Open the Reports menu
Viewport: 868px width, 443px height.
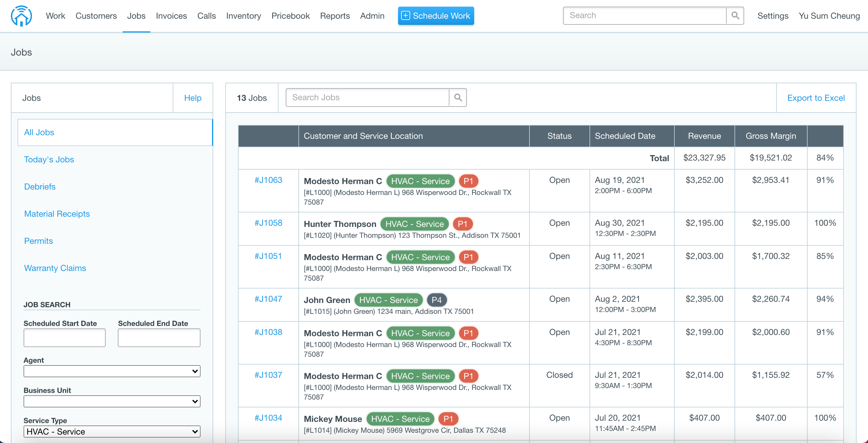[335, 16]
